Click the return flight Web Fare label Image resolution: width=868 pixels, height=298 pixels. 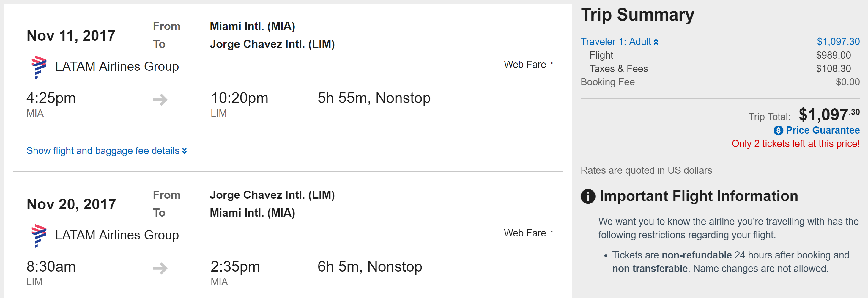525,233
